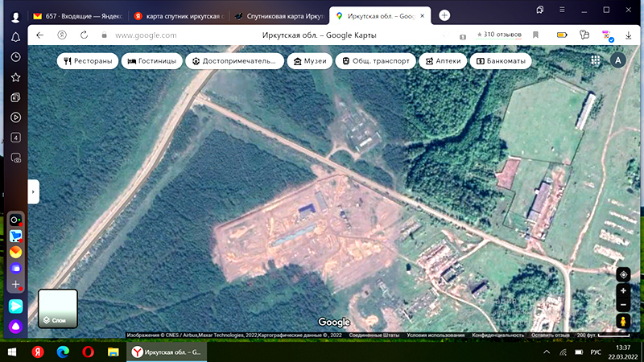Open Yandex account icon in address bar
Image resolution: width=644 pixels, height=362 pixels.
click(x=62, y=35)
